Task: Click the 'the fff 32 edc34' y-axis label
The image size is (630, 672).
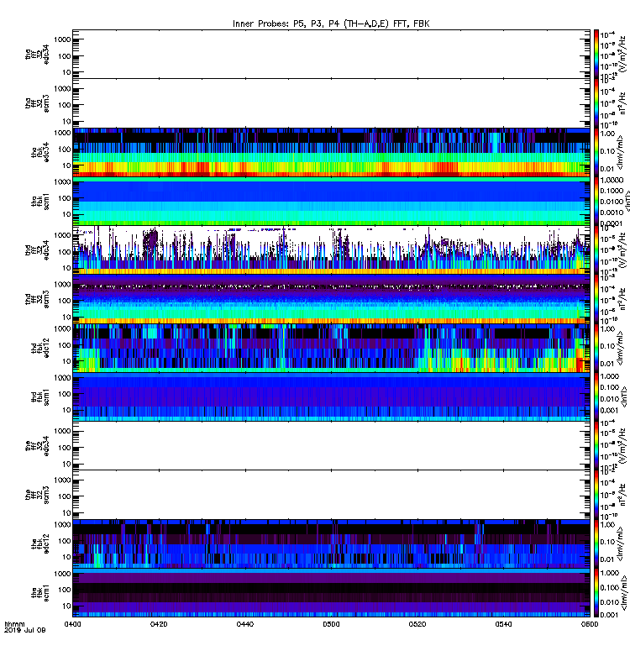Action: click(x=37, y=446)
